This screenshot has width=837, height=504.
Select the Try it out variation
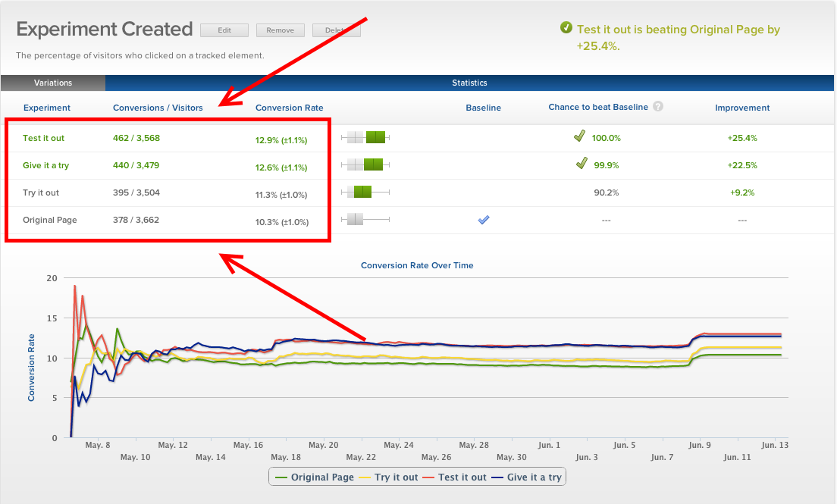pos(41,193)
